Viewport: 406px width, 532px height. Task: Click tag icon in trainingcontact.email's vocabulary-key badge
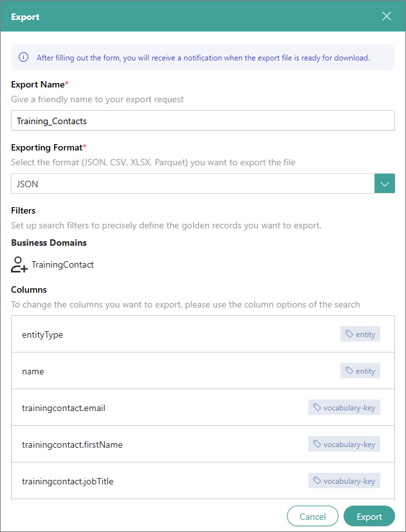coord(317,407)
